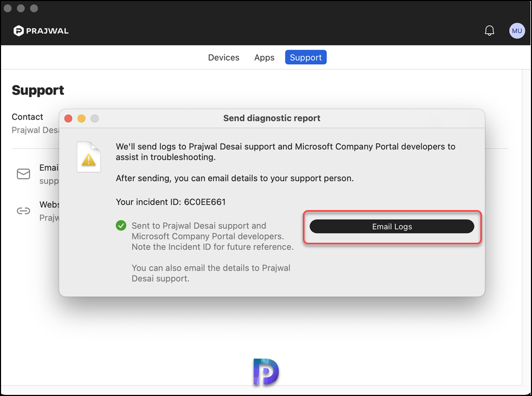Screen dimensions: 532x396
Task: Click the email envelope icon
Action: tap(23, 174)
